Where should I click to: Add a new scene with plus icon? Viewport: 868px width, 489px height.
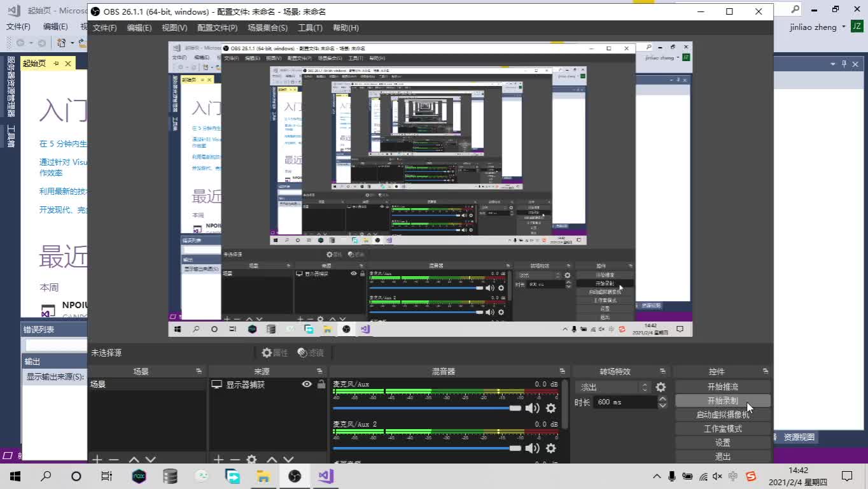click(97, 460)
